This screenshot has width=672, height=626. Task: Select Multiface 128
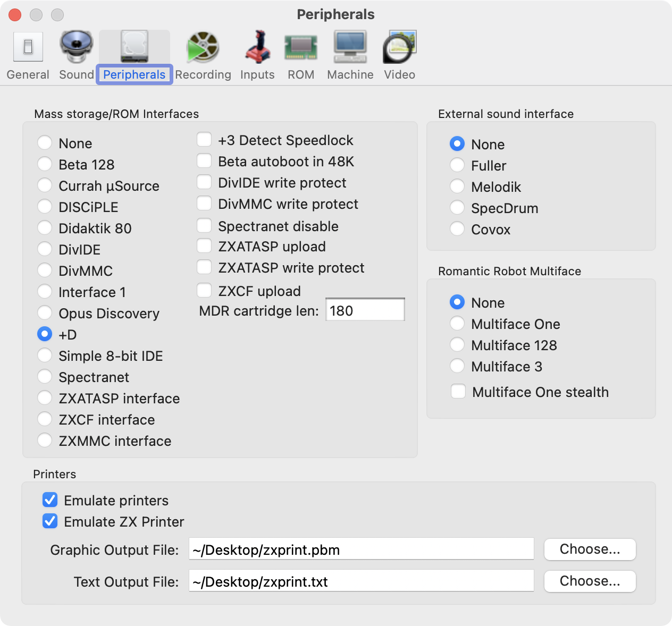point(457,344)
